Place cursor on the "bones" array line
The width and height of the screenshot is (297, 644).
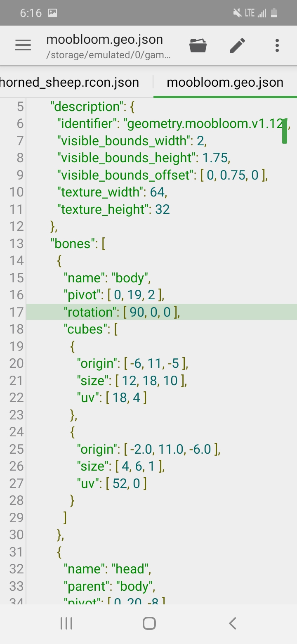point(78,244)
